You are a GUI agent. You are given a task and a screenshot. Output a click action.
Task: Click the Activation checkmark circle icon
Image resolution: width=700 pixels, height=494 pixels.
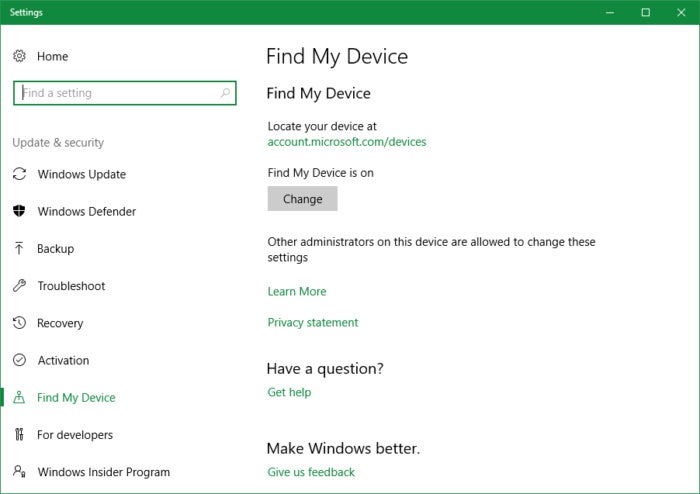tap(19, 360)
